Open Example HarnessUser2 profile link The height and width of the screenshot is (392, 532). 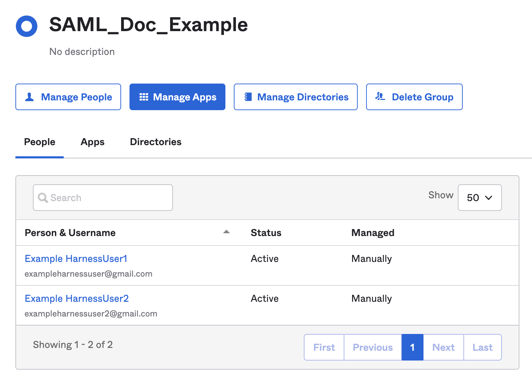[x=77, y=299]
